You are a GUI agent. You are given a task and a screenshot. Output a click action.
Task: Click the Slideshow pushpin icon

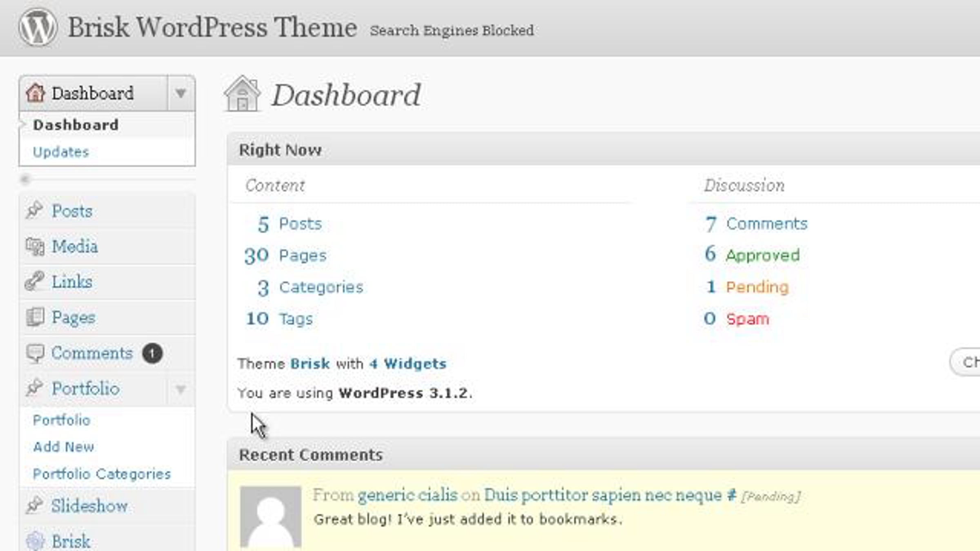tap(35, 505)
